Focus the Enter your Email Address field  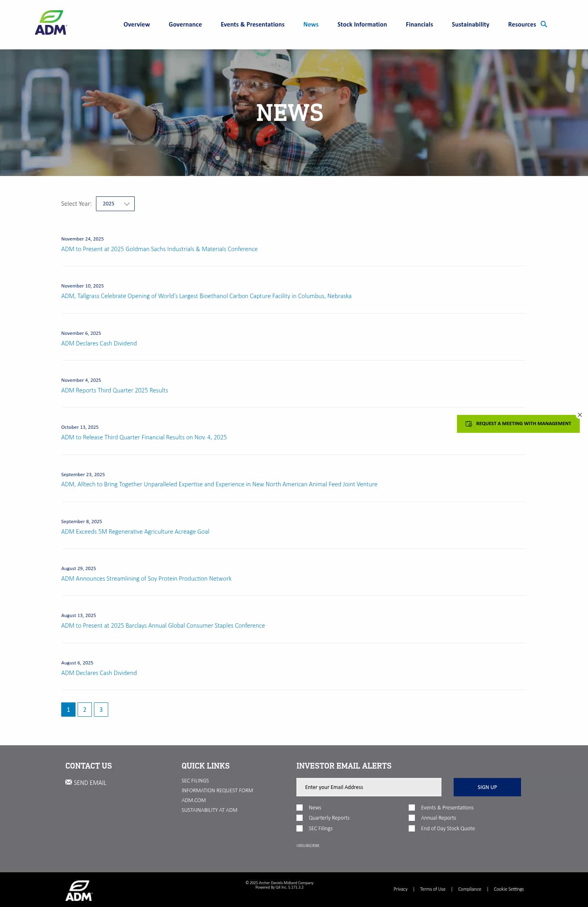369,787
